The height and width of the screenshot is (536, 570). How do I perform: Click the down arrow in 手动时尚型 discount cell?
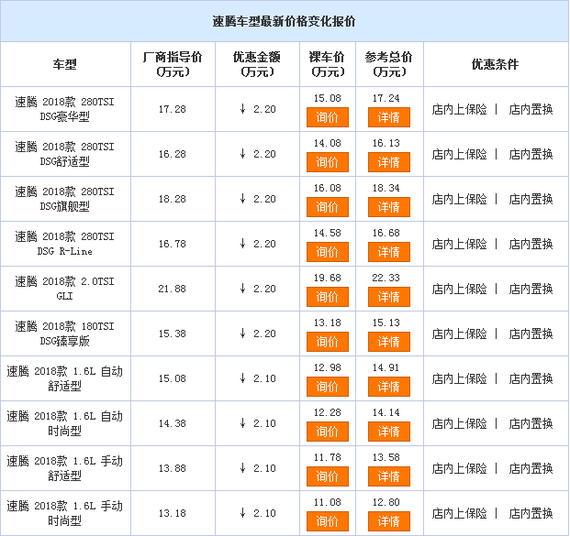pyautogui.click(x=242, y=513)
